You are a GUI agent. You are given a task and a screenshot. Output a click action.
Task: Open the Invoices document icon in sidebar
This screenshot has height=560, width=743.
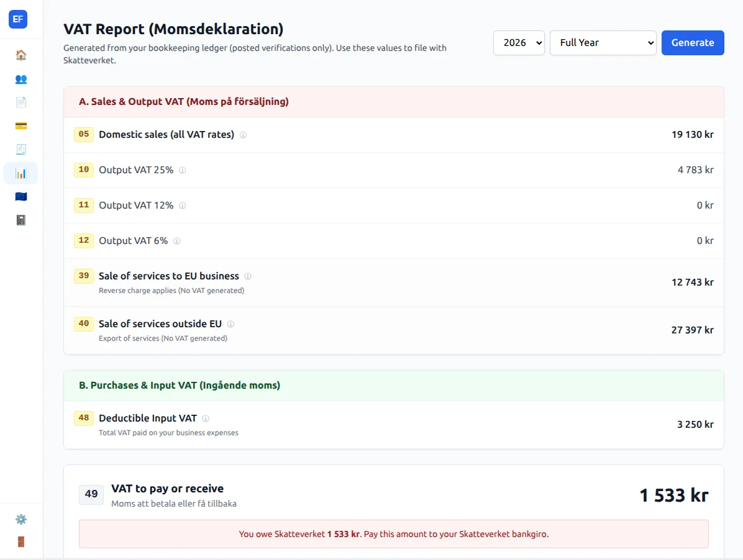[x=21, y=102]
